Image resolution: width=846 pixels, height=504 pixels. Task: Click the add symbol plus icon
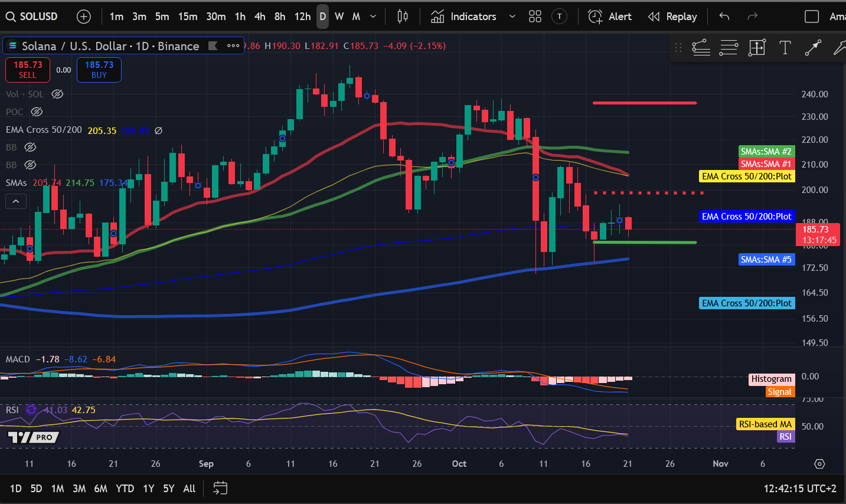click(84, 17)
